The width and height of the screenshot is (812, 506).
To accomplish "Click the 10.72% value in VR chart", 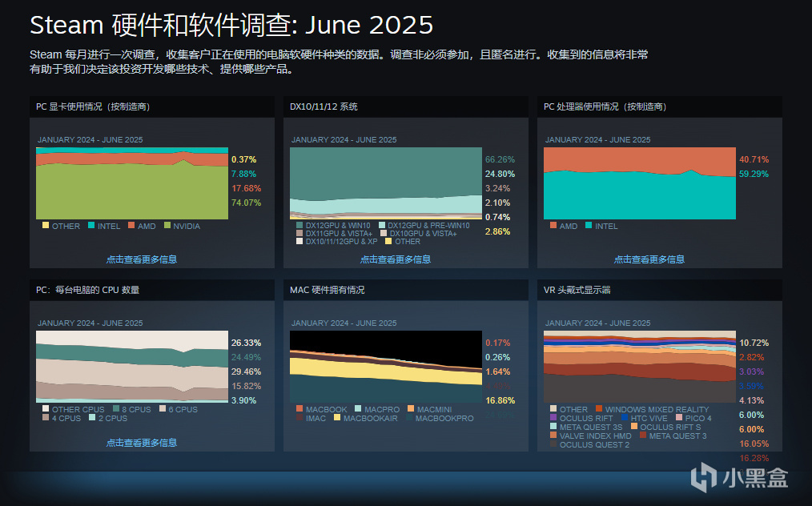I will (x=754, y=343).
